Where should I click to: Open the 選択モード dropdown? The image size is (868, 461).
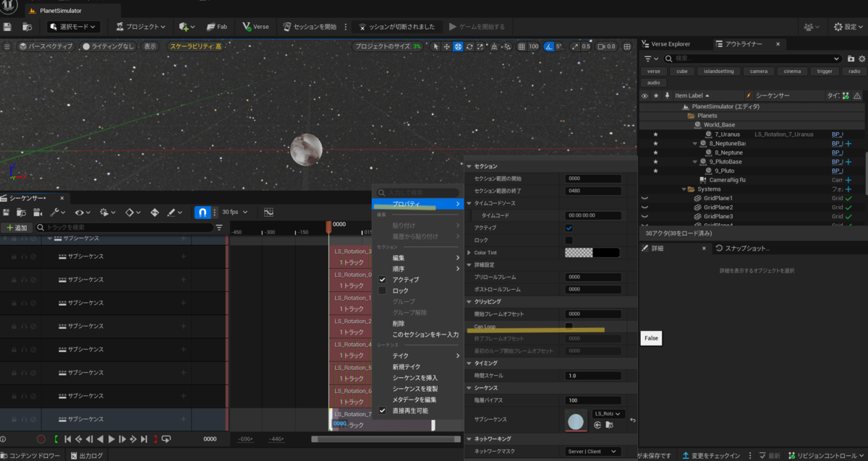tap(74, 27)
